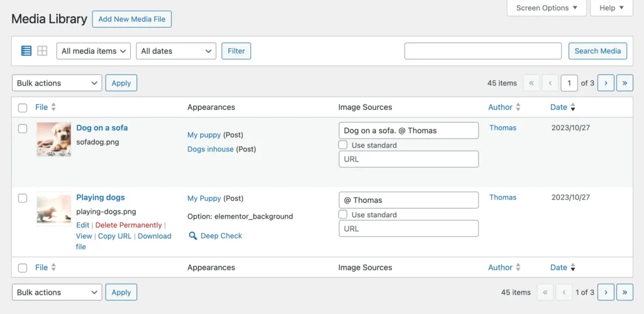Switch to list view icon
Image resolution: width=644 pixels, height=314 pixels.
(x=26, y=51)
